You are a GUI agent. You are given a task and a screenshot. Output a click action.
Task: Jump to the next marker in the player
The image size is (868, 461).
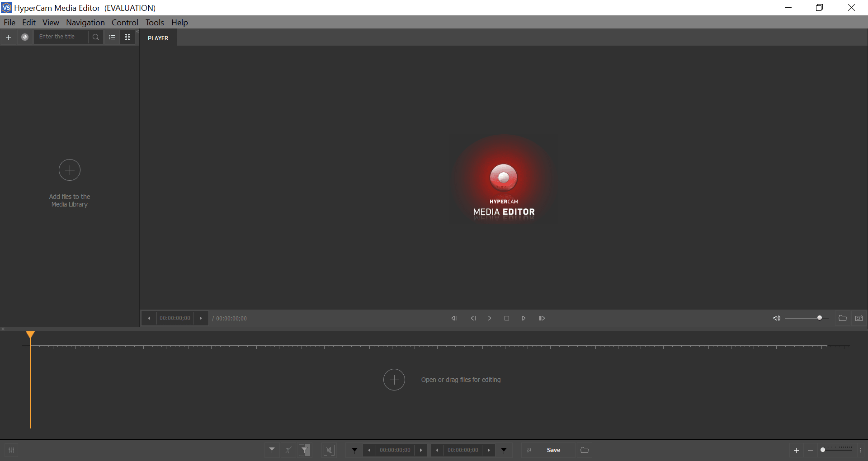click(x=542, y=318)
